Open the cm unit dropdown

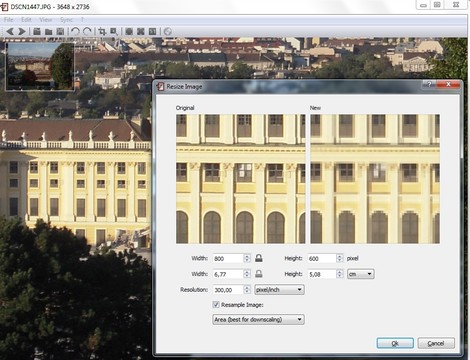click(361, 274)
